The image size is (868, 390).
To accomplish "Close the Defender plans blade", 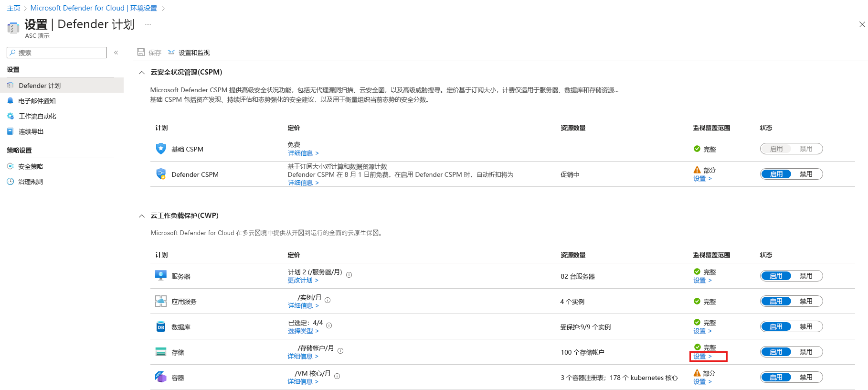I will point(862,24).
